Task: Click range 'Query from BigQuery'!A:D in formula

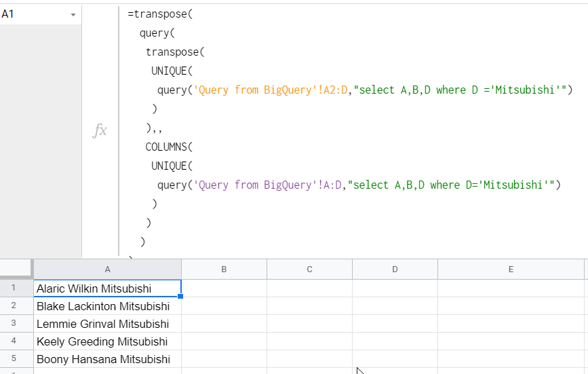Action: (x=267, y=185)
